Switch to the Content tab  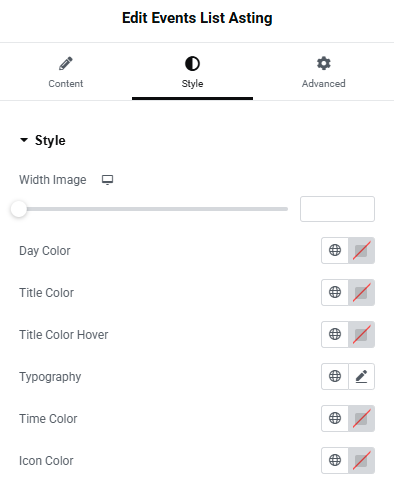[66, 72]
